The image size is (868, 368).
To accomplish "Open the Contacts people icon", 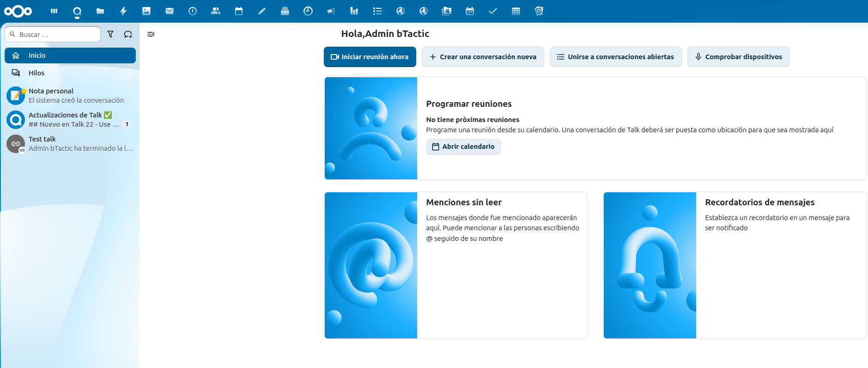I will [x=216, y=11].
